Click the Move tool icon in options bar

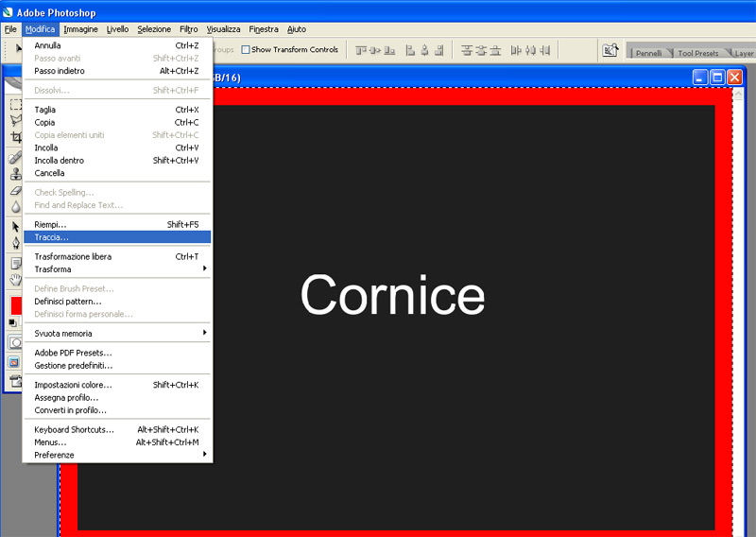point(18,48)
